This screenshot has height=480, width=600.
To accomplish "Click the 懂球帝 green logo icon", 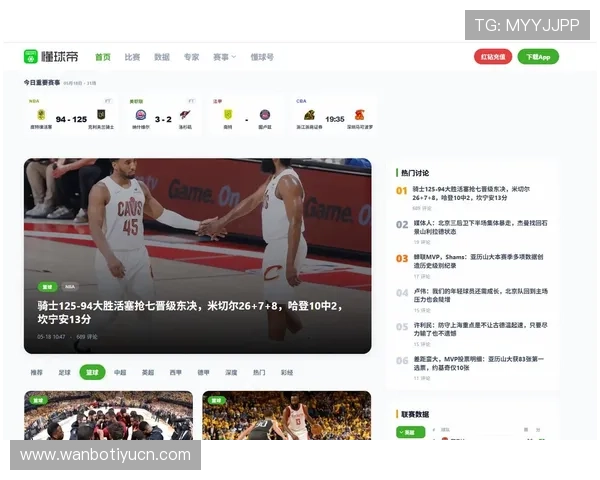I will (x=31, y=57).
